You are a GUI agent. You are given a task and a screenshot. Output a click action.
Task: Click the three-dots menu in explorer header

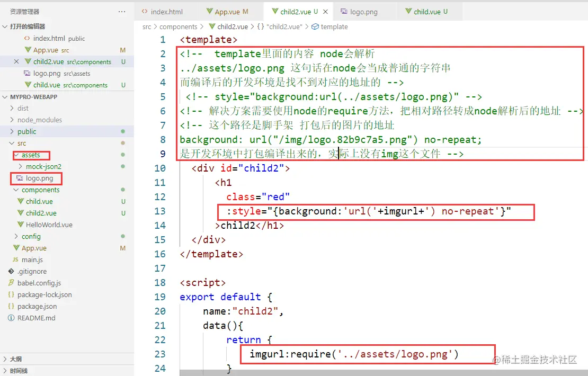[122, 12]
